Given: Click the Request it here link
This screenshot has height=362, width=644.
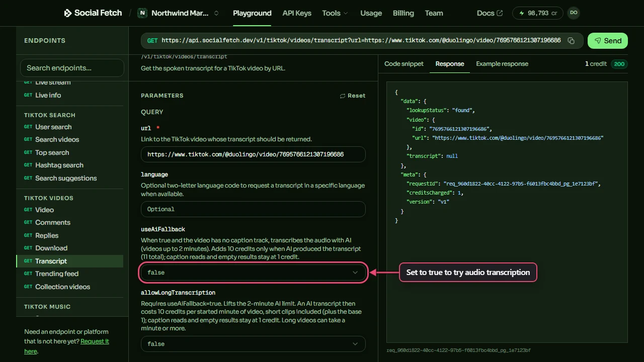Looking at the screenshot, I should point(95,341).
